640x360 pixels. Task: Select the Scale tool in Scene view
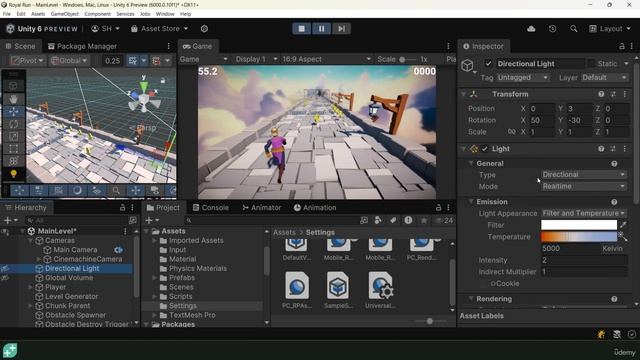(x=13, y=136)
